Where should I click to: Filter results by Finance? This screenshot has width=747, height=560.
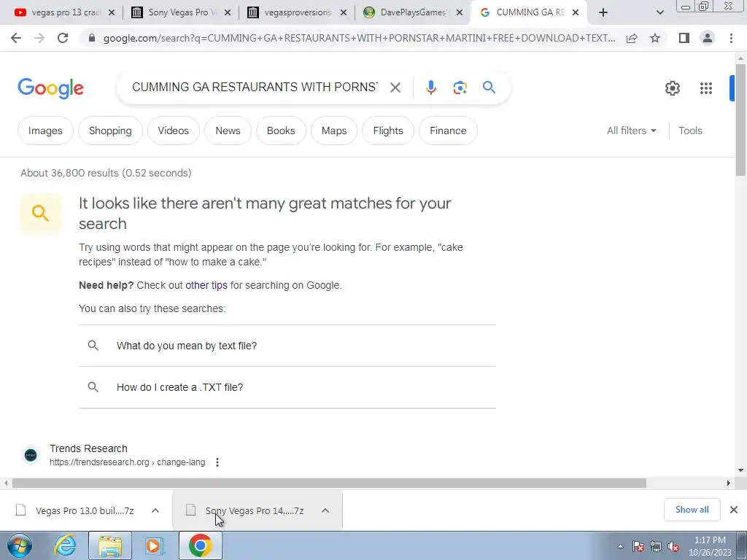[x=448, y=131]
